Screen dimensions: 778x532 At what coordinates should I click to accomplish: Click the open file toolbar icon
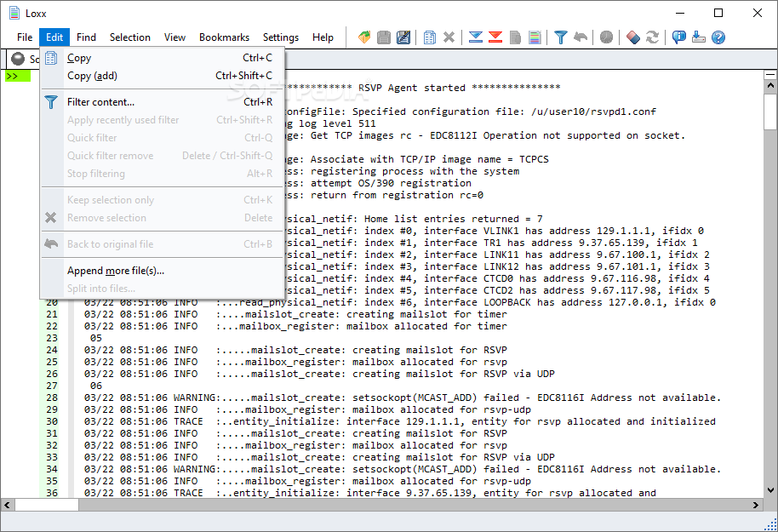tap(364, 37)
